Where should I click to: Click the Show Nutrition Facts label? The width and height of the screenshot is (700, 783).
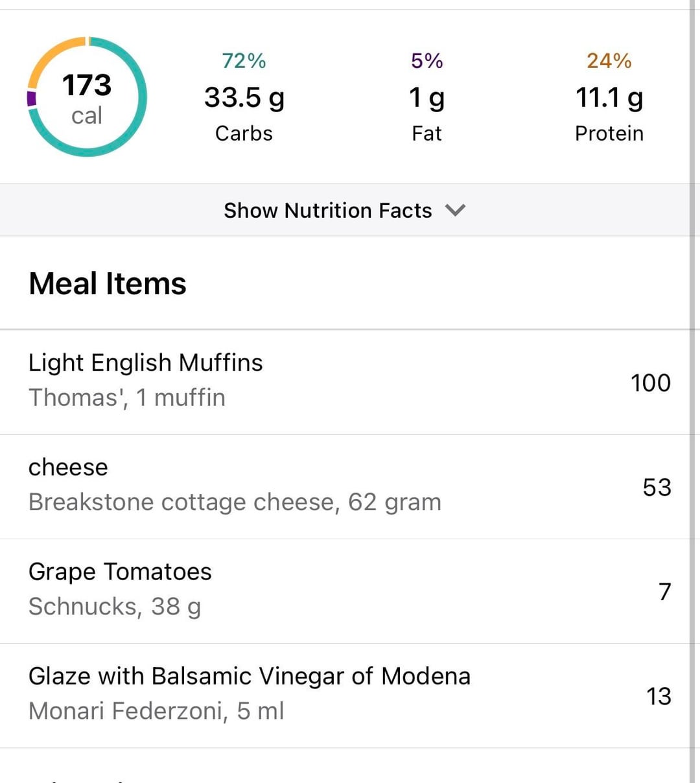(x=327, y=211)
